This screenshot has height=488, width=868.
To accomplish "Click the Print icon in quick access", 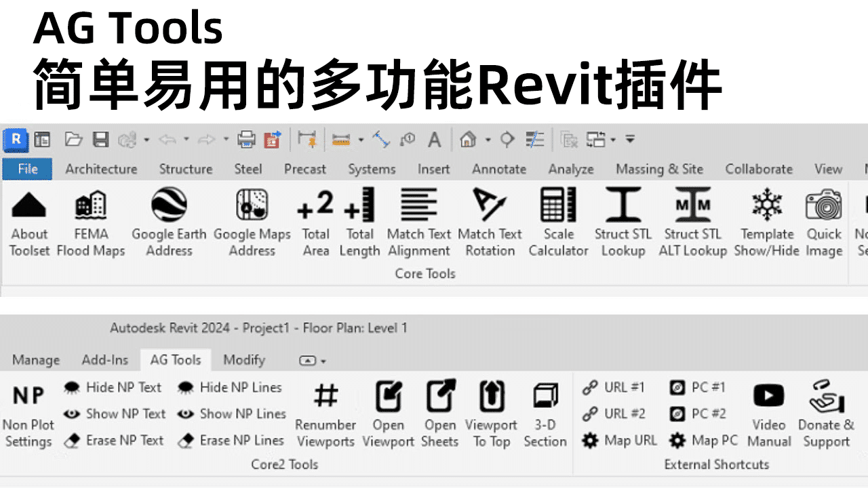I will coord(245,140).
